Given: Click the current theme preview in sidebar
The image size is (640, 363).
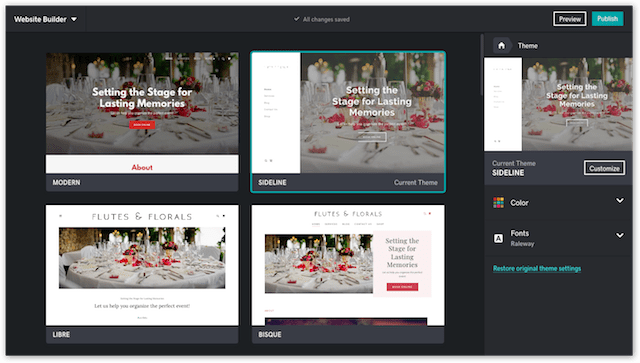Looking at the screenshot, I should tap(558, 105).
